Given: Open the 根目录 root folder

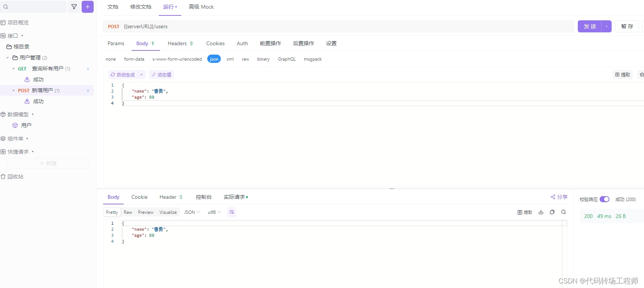Looking at the screenshot, I should click(18, 47).
